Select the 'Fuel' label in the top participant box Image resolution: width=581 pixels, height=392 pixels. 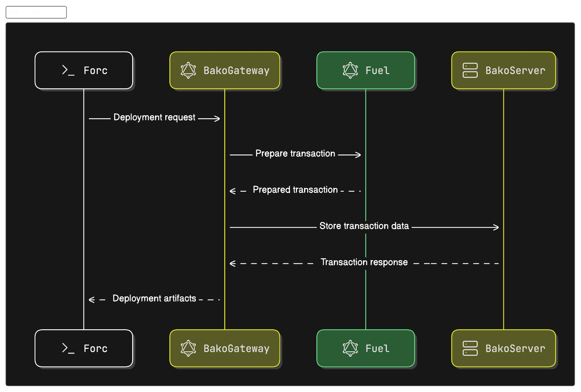click(378, 70)
